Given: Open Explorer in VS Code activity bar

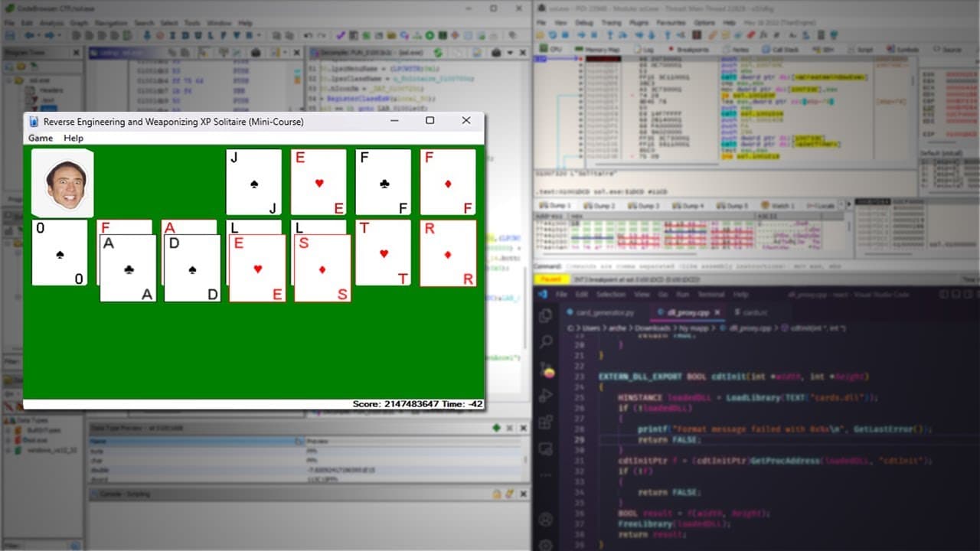Looking at the screenshot, I should tap(546, 316).
